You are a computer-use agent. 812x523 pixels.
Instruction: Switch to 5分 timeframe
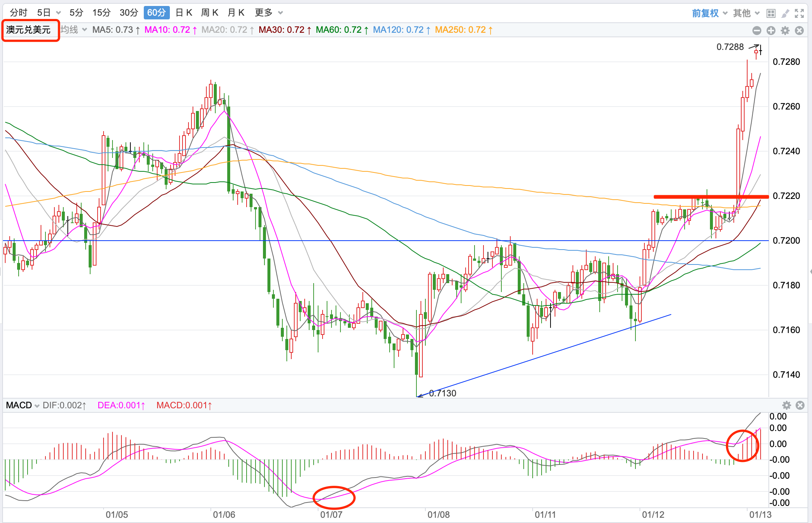click(76, 13)
